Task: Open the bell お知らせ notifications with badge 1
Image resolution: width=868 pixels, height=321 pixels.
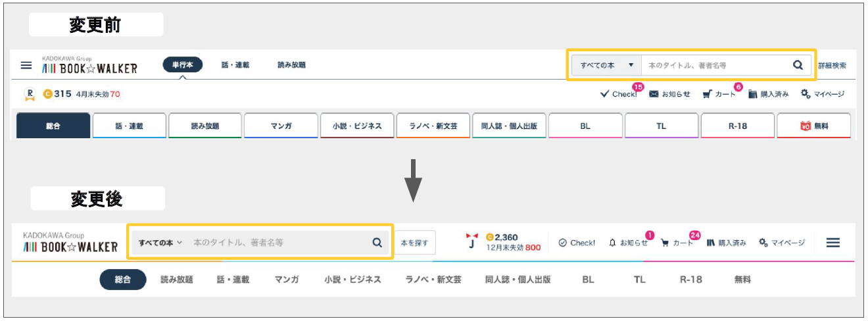Action: (x=628, y=243)
